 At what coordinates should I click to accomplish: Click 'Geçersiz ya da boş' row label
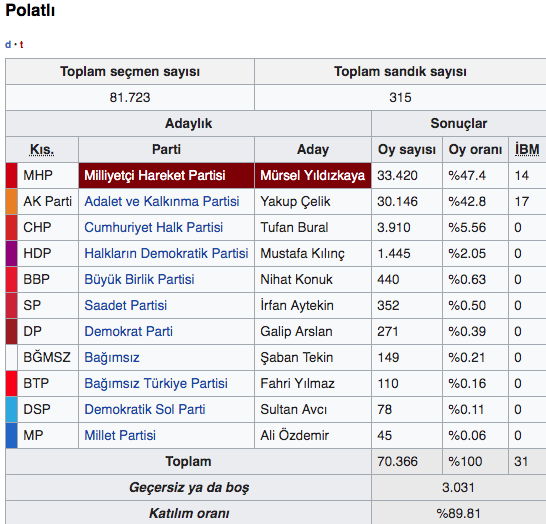[x=189, y=487]
